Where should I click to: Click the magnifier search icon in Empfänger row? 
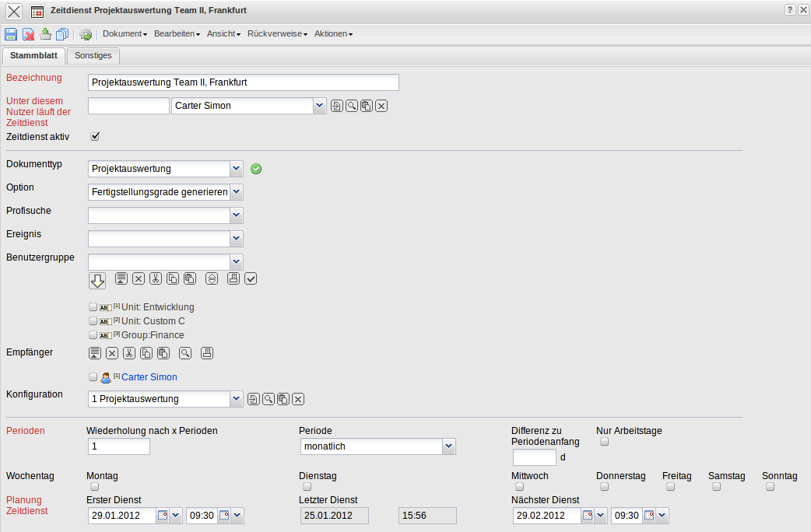[185, 354]
